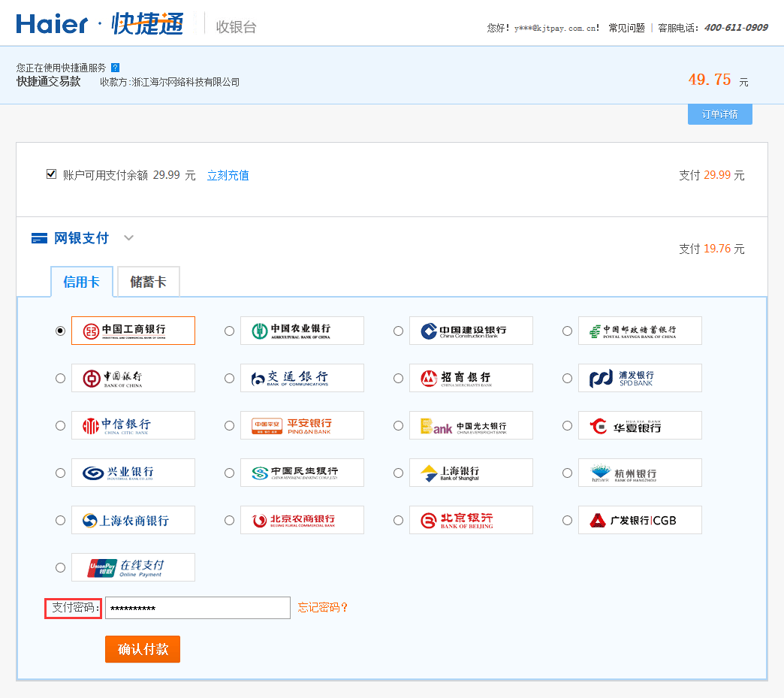
Task: Click the 中国光大银行 logo tile
Action: coord(471,425)
